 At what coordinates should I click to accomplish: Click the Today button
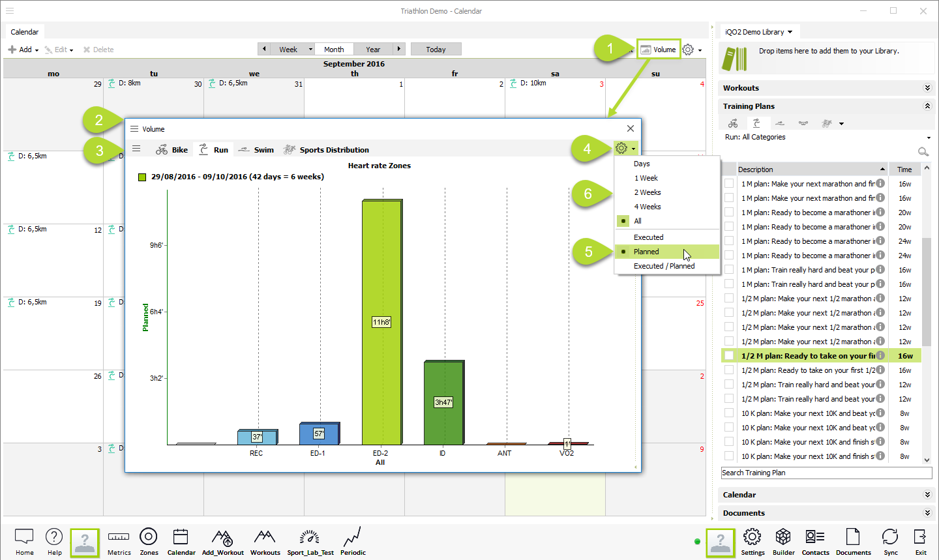(x=436, y=50)
